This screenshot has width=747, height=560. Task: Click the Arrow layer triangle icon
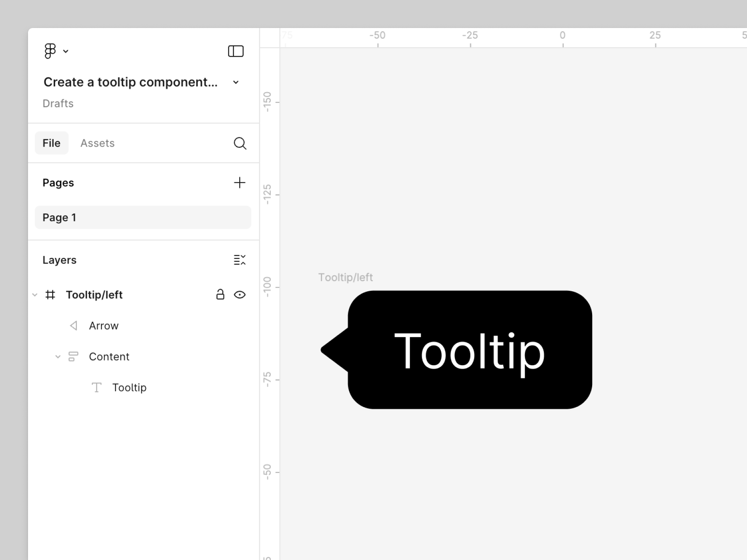point(74,325)
